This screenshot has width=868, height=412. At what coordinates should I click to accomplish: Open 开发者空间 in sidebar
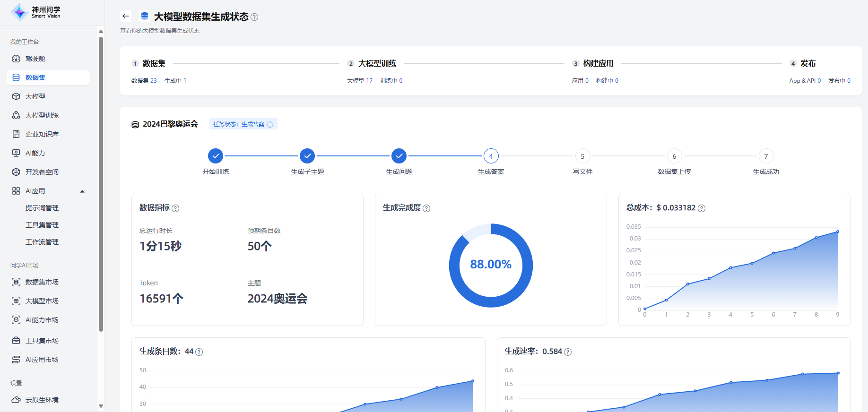(48, 172)
